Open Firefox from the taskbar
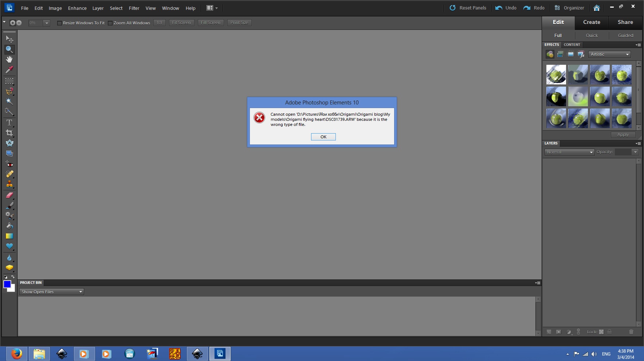The height and width of the screenshot is (361, 644). pos(16,354)
